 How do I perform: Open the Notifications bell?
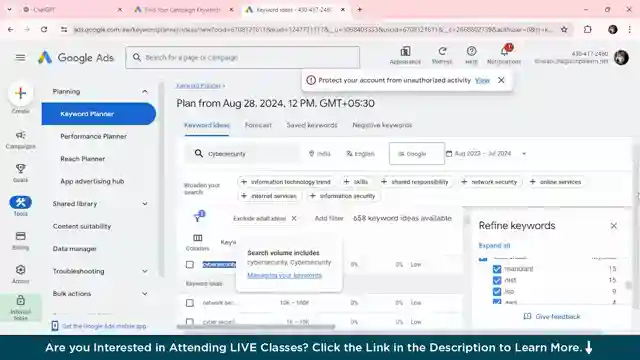(504, 51)
